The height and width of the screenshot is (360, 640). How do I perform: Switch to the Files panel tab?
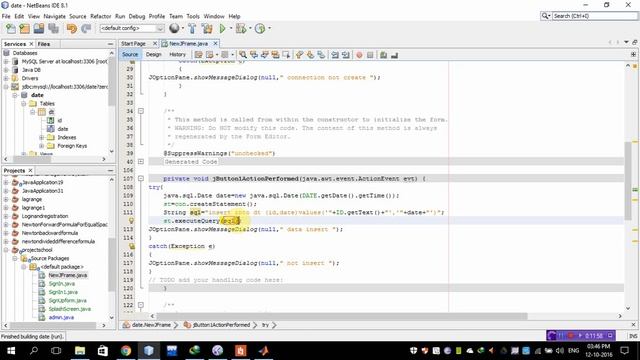(44, 44)
